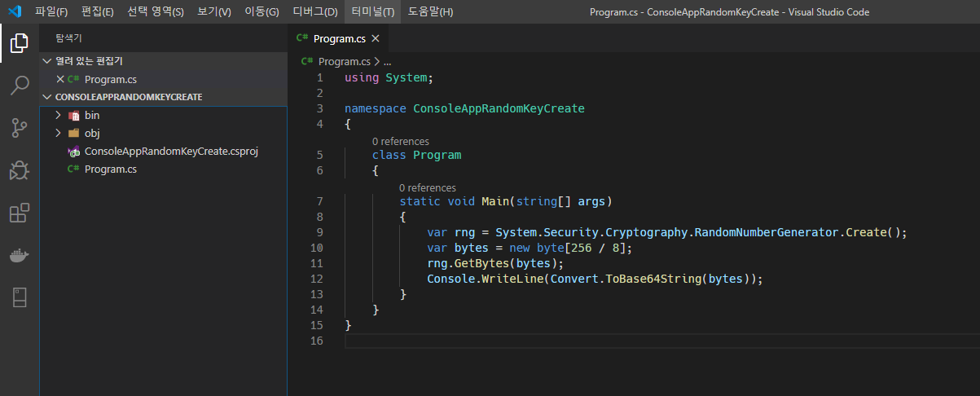980x396 pixels.
Task: Open the Run and Debug view
Action: (20, 170)
